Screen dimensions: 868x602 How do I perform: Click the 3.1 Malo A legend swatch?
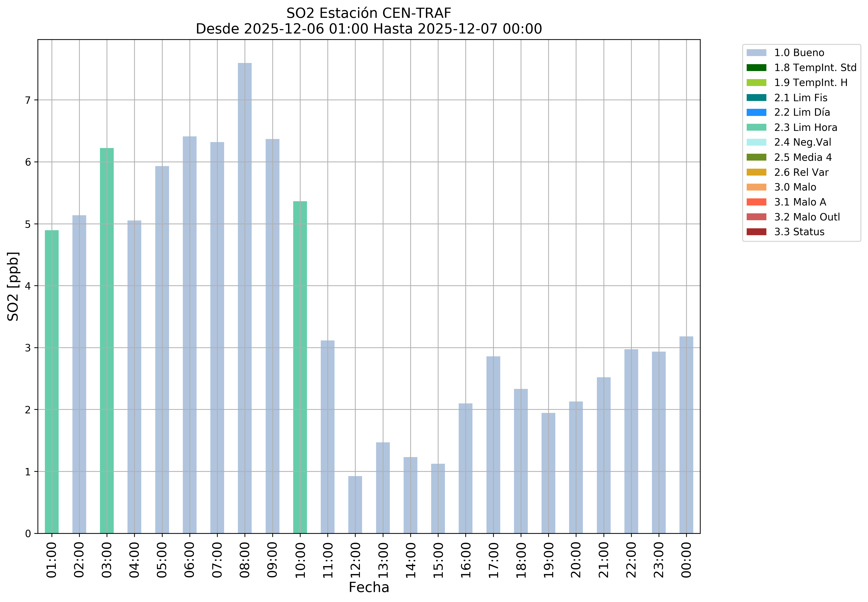pyautogui.click(x=756, y=202)
